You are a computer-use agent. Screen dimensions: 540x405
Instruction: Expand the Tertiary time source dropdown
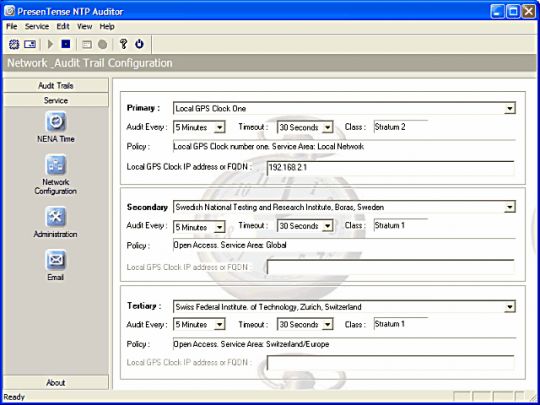click(x=509, y=307)
